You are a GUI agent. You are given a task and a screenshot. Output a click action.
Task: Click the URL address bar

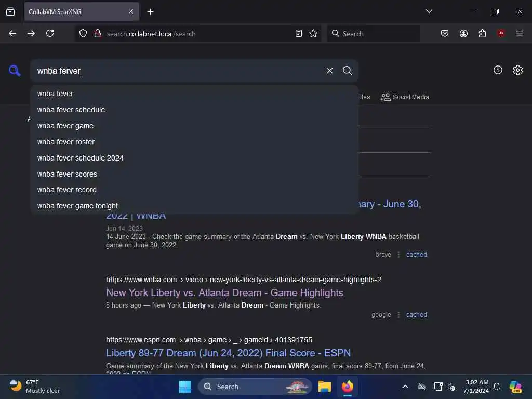(198, 34)
